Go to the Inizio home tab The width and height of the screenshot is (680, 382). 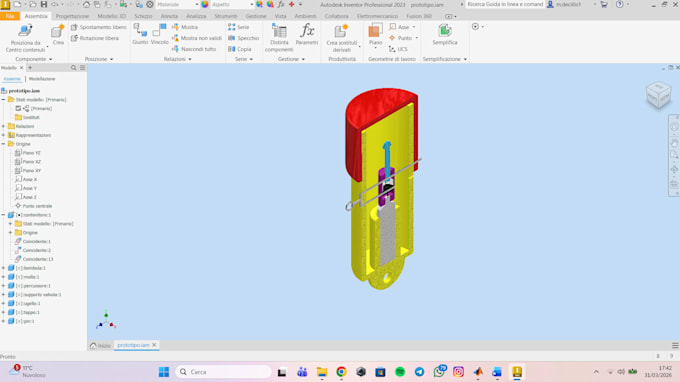click(x=100, y=346)
